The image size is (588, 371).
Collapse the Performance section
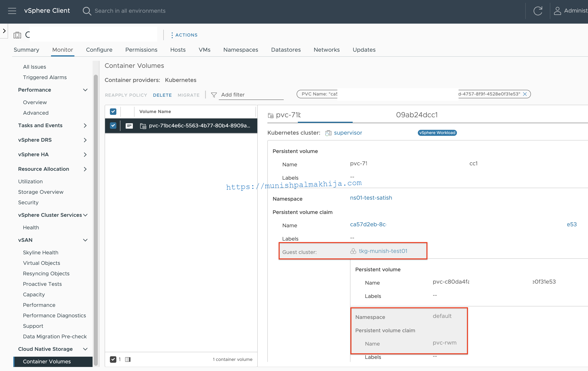(x=85, y=90)
